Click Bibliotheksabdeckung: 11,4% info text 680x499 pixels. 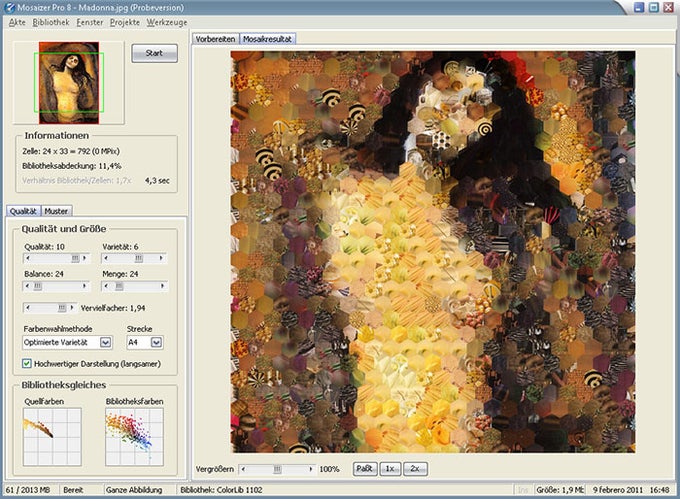tap(72, 166)
